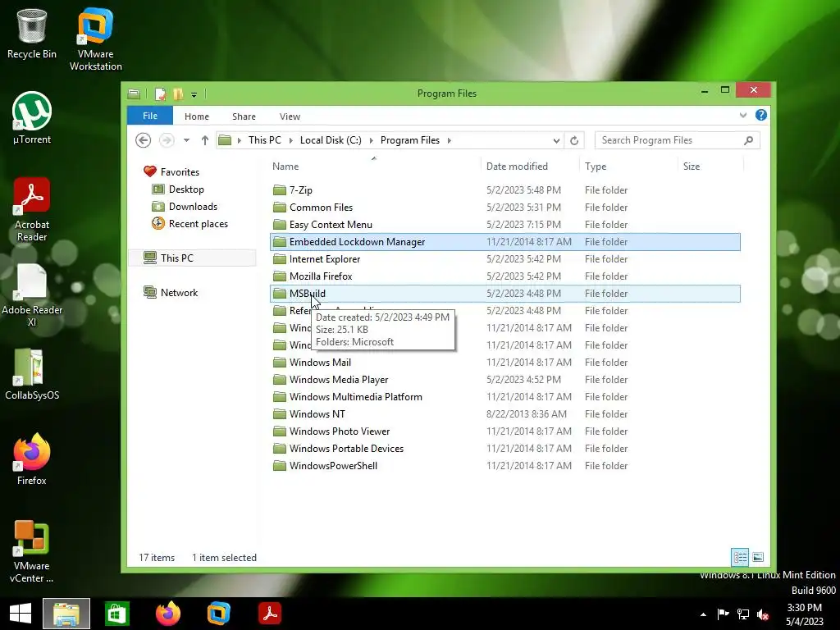840x630 pixels.
Task: Select This PC in navigation pane
Action: [192, 258]
